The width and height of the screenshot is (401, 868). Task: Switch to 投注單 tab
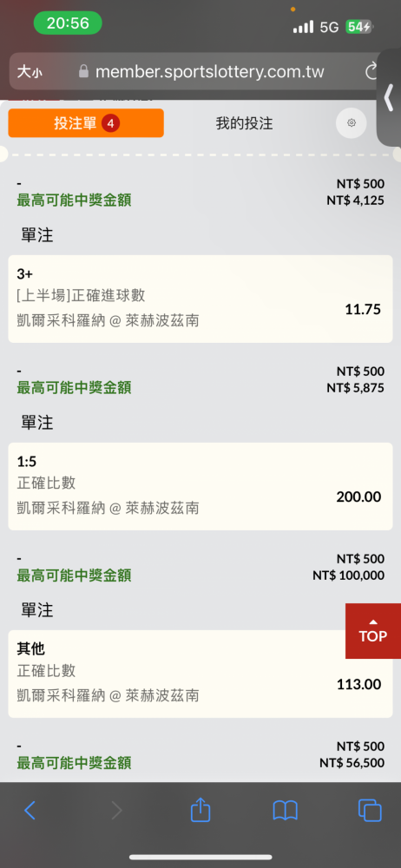(86, 123)
